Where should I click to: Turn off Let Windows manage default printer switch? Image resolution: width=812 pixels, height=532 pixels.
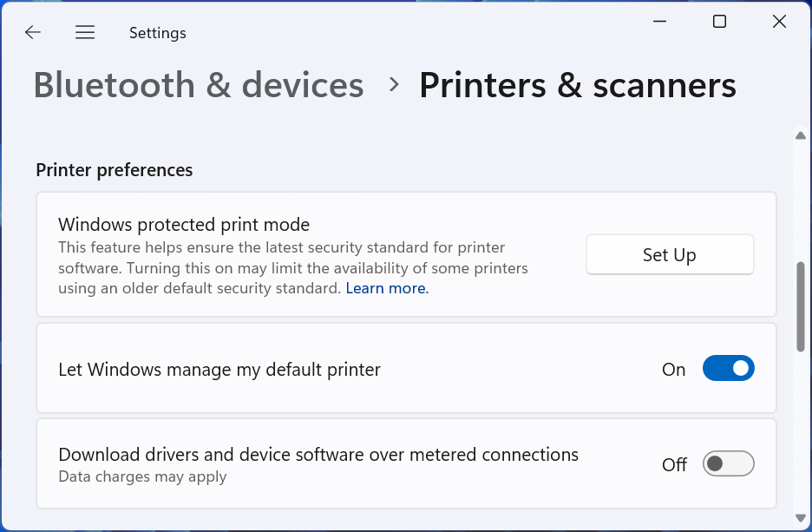pyautogui.click(x=728, y=369)
